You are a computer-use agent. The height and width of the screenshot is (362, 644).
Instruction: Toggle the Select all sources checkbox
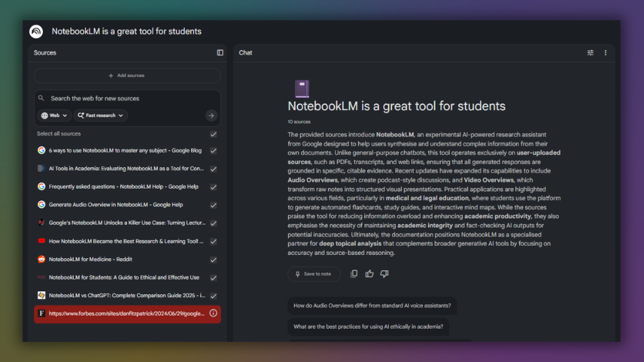coord(213,134)
